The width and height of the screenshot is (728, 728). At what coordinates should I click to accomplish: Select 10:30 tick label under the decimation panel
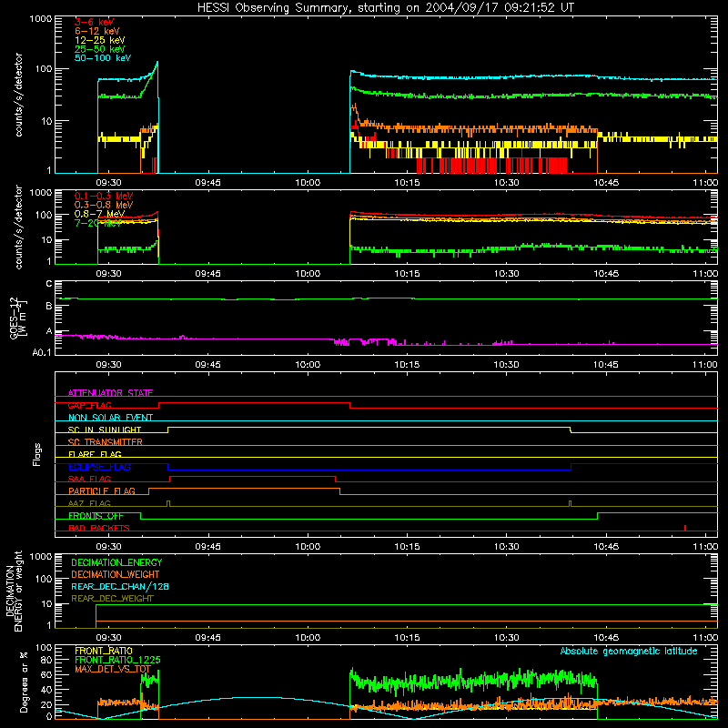click(x=506, y=638)
